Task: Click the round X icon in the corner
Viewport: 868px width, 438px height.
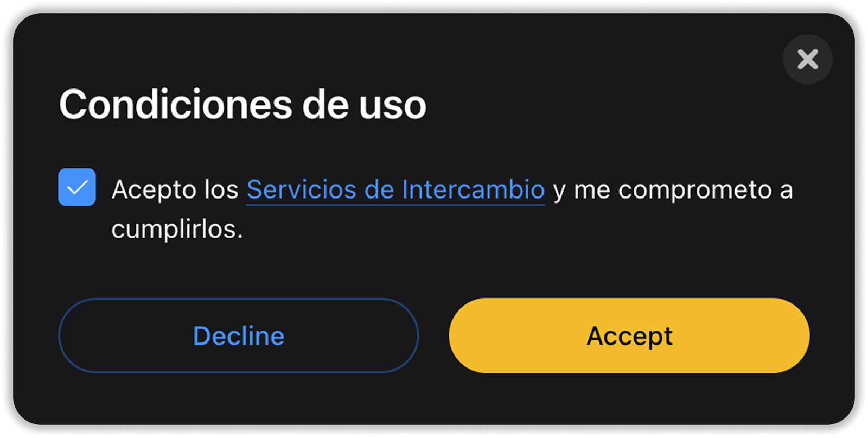Action: 807,59
